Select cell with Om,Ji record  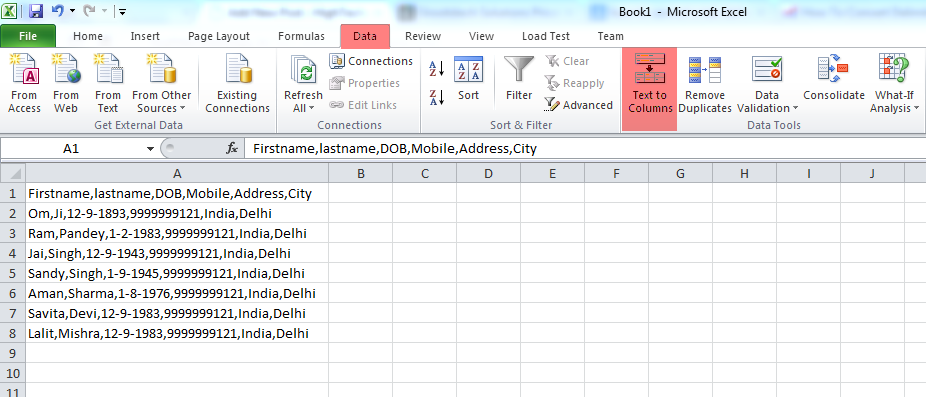(x=177, y=213)
